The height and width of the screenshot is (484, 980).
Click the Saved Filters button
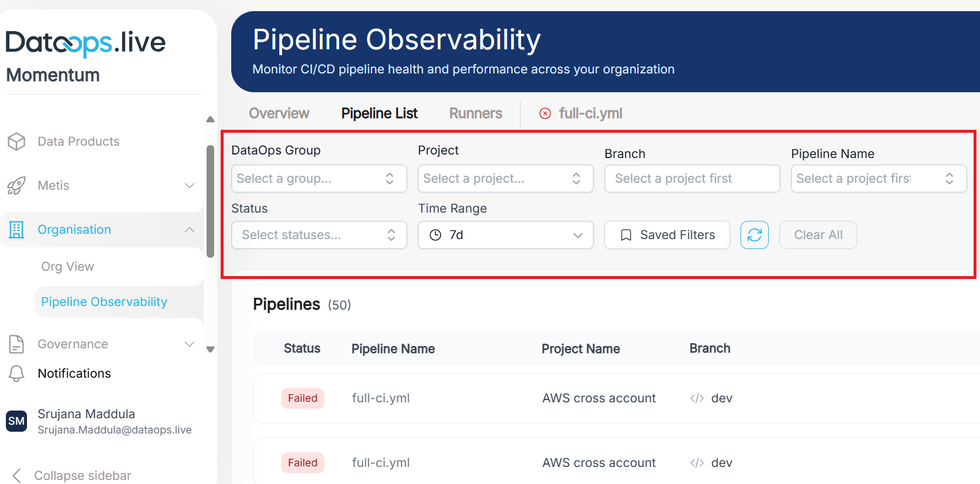click(667, 235)
